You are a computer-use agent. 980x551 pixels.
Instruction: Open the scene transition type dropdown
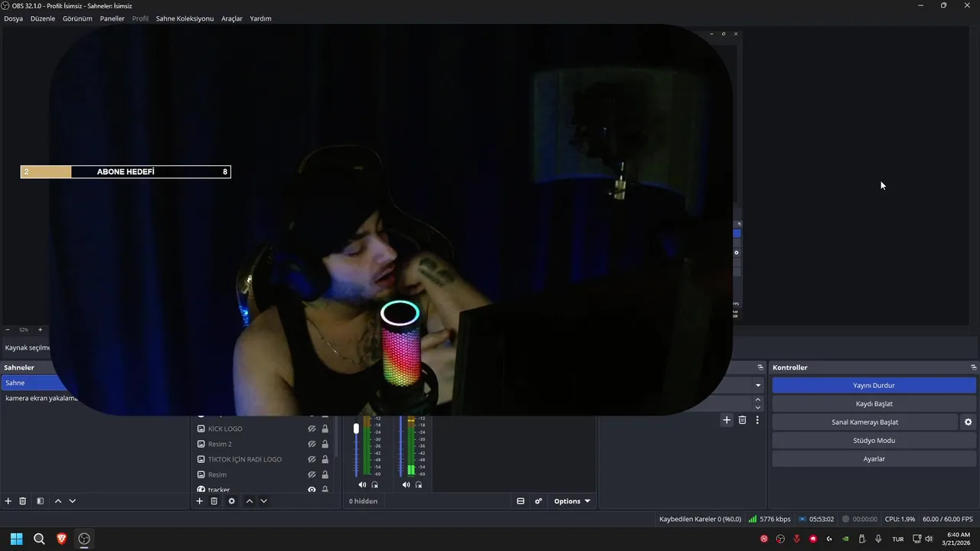758,386
